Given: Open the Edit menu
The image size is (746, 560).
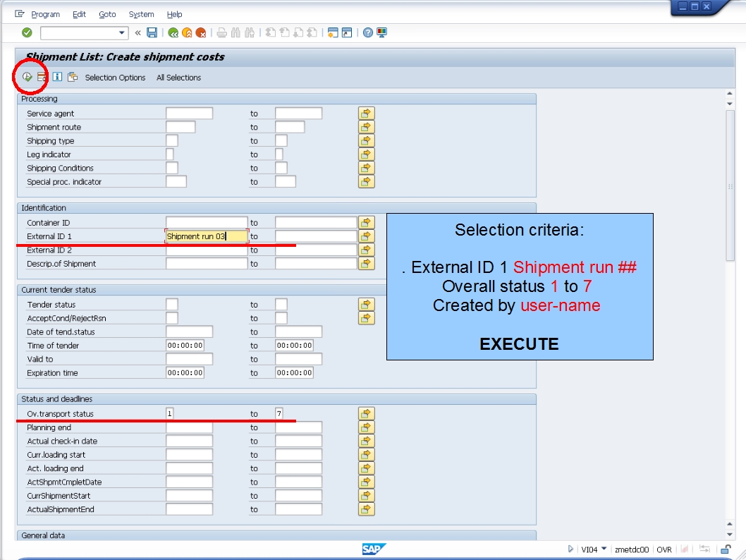Looking at the screenshot, I should click(79, 14).
